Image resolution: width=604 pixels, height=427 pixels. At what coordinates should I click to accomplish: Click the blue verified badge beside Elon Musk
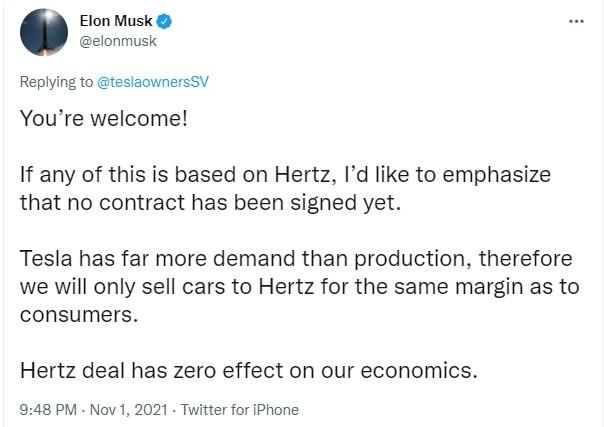[164, 21]
